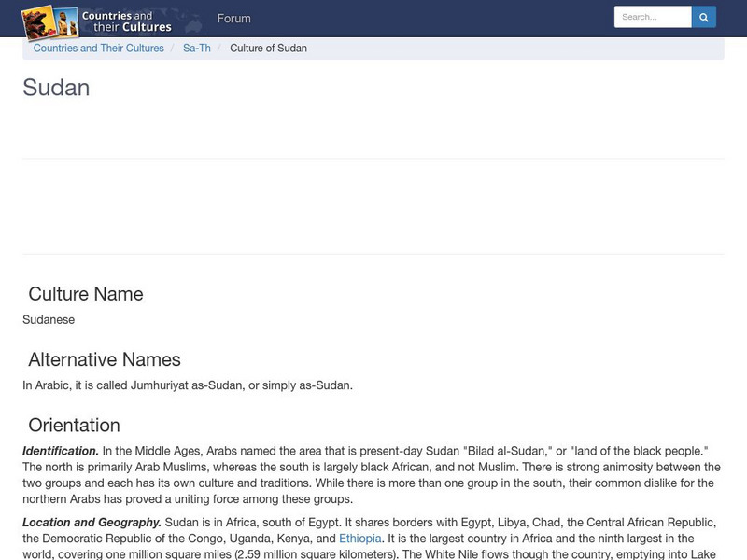
Task: Click the magnifying glass search icon
Action: coord(704,17)
